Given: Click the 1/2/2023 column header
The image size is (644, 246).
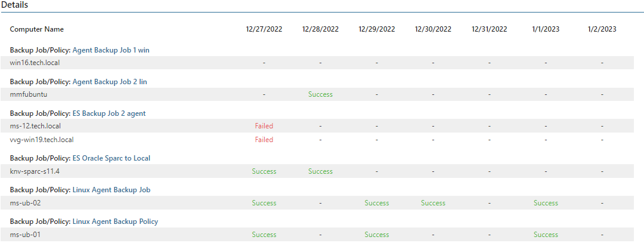Looking at the screenshot, I should click(x=602, y=29).
